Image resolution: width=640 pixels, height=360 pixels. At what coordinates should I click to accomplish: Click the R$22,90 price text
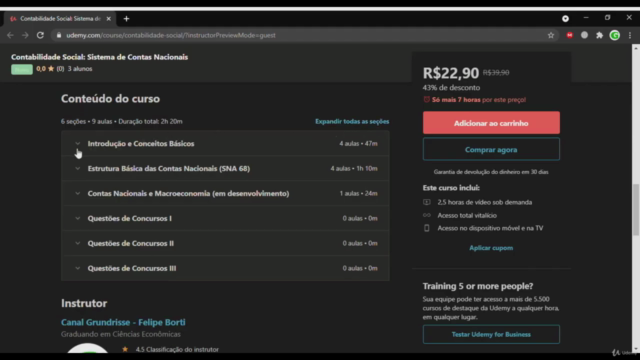pos(451,73)
